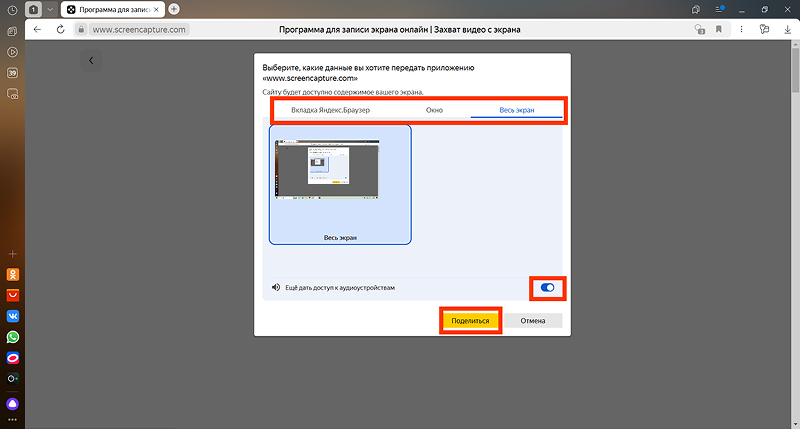Image resolution: width=800 pixels, height=429 pixels.
Task: Open sidebar more options three dots
Action: tap(12, 420)
